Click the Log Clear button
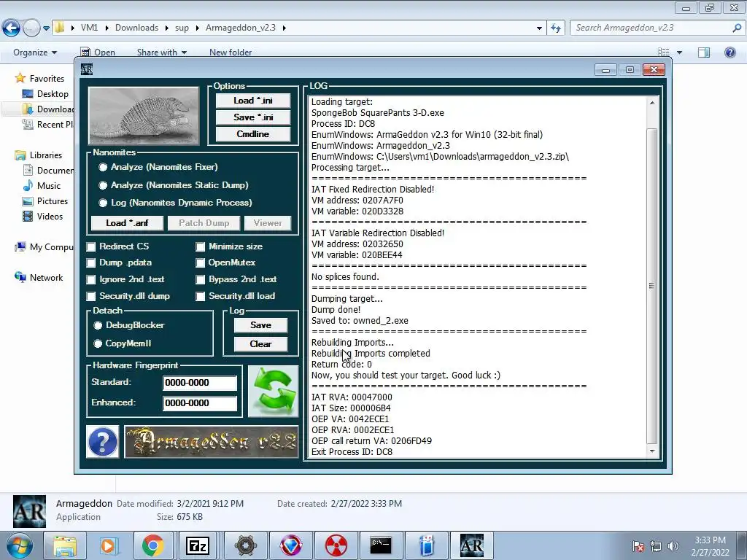 click(x=260, y=344)
